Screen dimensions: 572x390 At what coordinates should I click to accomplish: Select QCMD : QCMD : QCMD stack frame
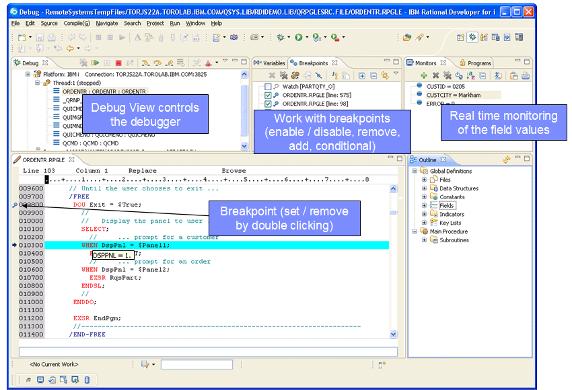point(90,143)
